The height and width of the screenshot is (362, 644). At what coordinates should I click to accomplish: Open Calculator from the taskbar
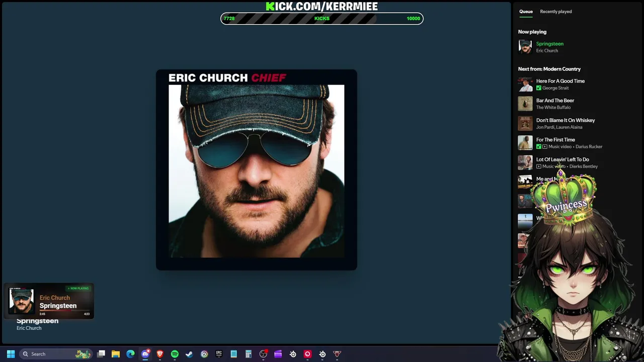(x=248, y=354)
